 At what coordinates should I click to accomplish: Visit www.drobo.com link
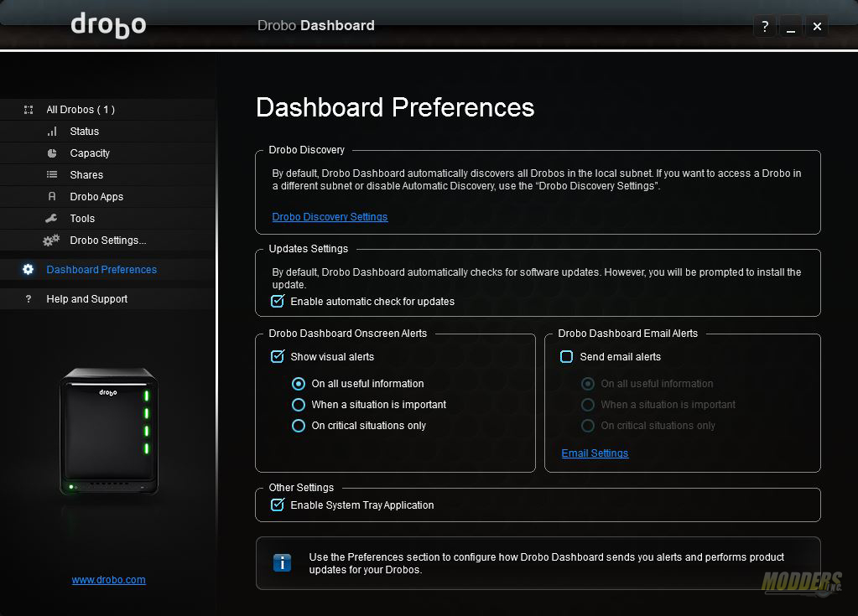(109, 580)
